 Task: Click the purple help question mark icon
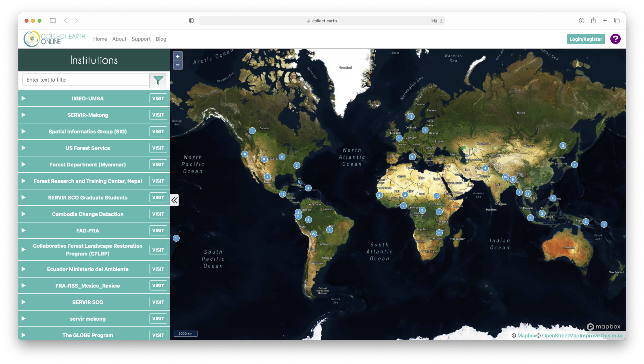[615, 39]
